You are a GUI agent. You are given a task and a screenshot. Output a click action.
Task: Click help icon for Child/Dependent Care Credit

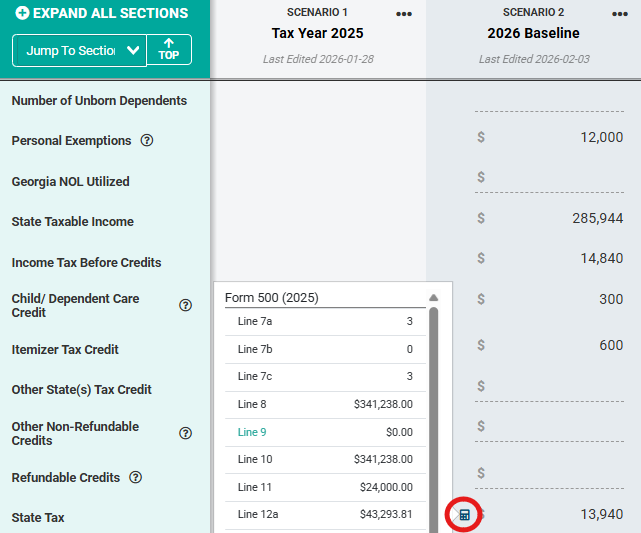(x=185, y=306)
